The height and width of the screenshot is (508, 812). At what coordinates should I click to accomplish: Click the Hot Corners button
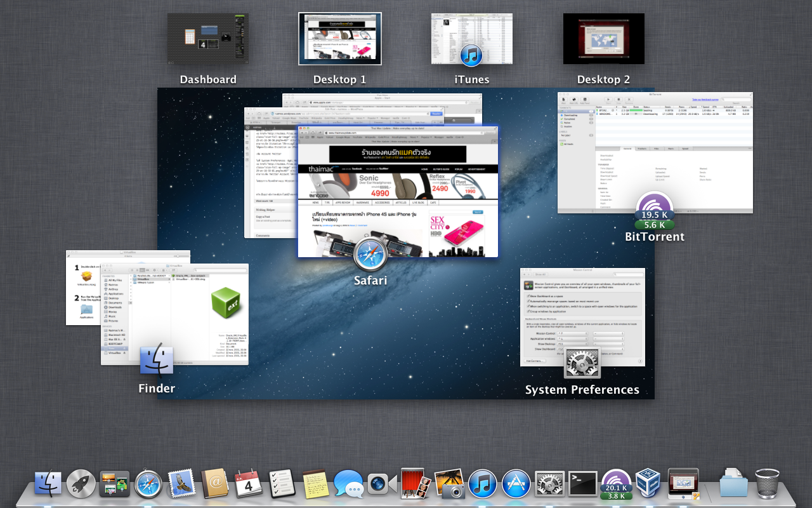tap(535, 361)
